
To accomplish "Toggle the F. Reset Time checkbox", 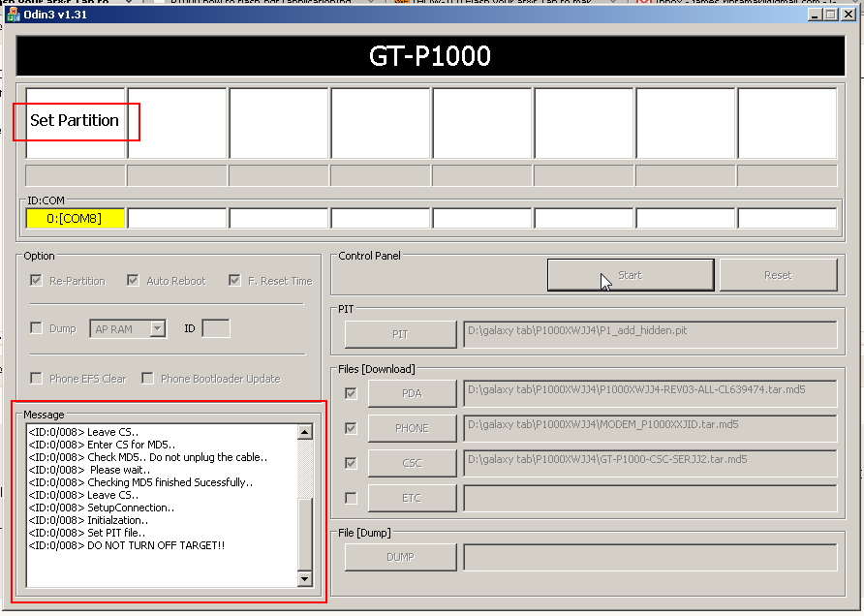I will click(234, 281).
